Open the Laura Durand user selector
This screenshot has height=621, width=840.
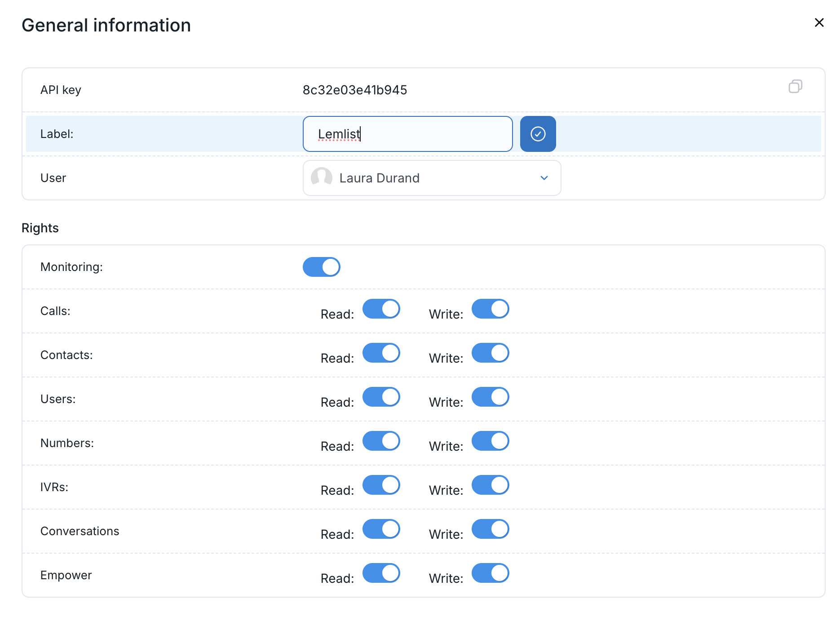432,178
